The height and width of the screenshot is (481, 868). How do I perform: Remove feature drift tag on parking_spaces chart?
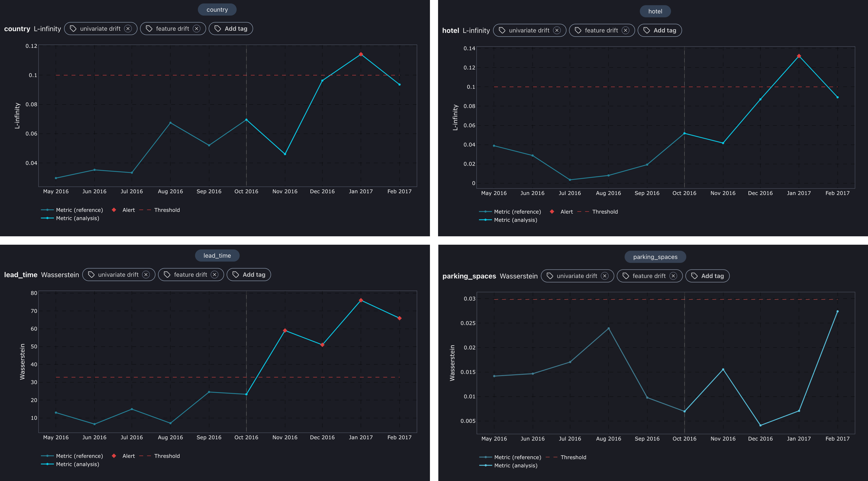pos(673,276)
